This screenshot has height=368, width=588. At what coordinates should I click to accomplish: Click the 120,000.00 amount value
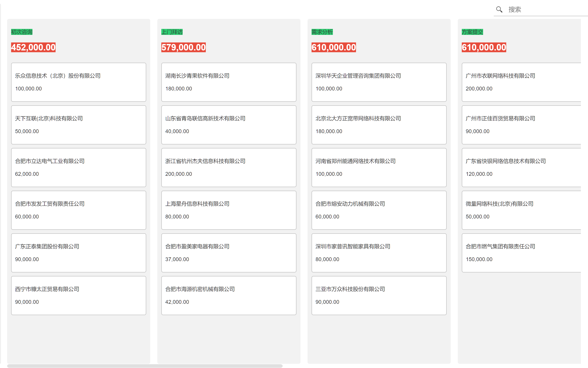479,174
